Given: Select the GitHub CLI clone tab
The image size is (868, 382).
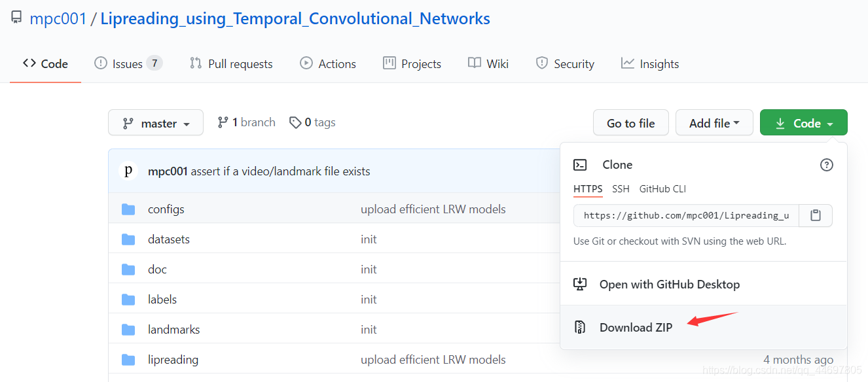Looking at the screenshot, I should [x=662, y=189].
